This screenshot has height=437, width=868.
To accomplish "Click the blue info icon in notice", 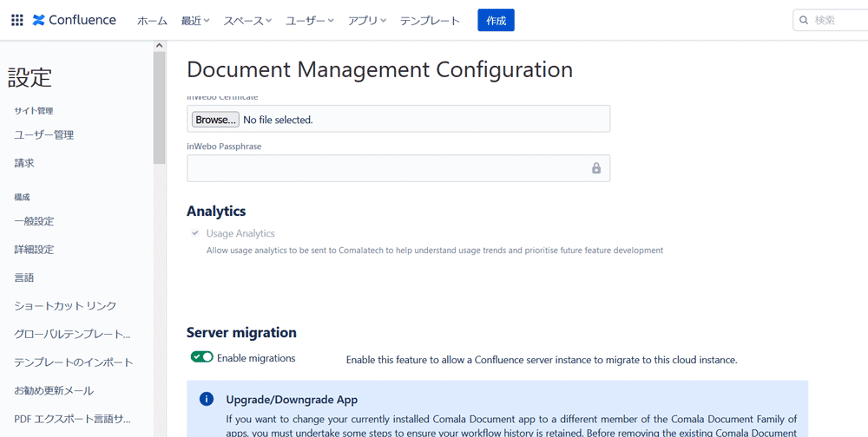I will (x=207, y=400).
